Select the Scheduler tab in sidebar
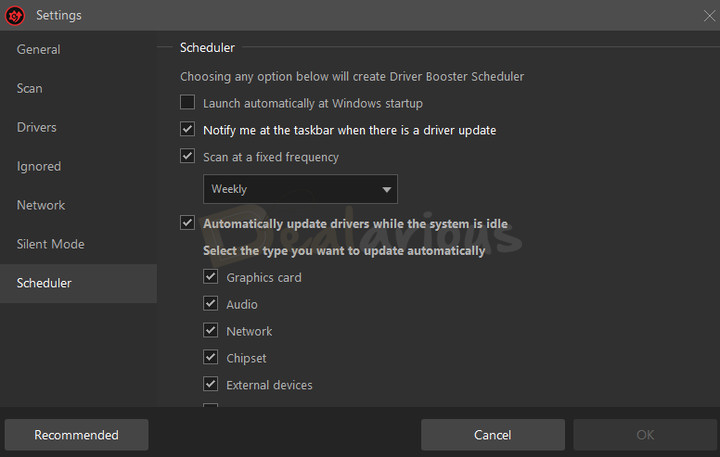This screenshot has width=720, height=457. [44, 283]
